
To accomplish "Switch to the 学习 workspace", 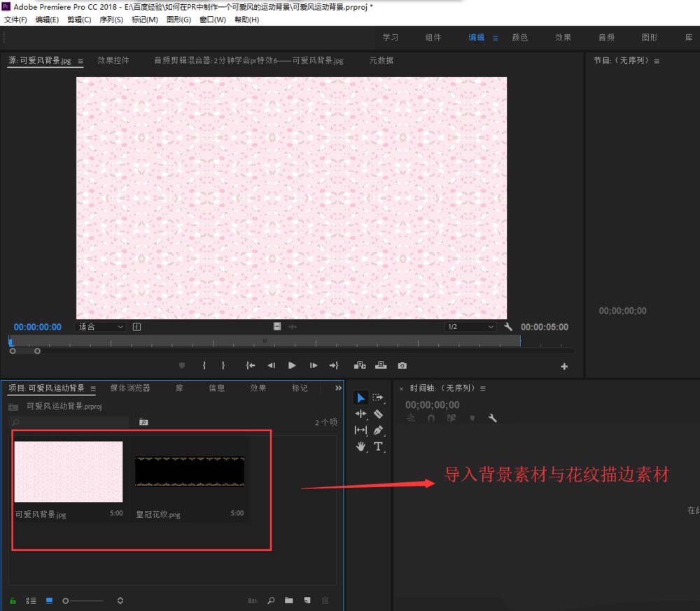I will coord(390,38).
